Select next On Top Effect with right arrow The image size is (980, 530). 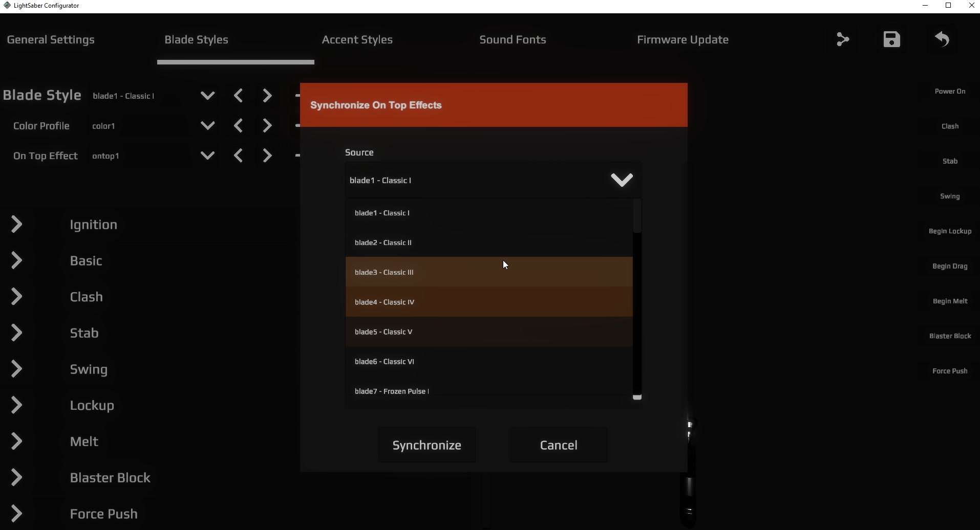point(267,156)
